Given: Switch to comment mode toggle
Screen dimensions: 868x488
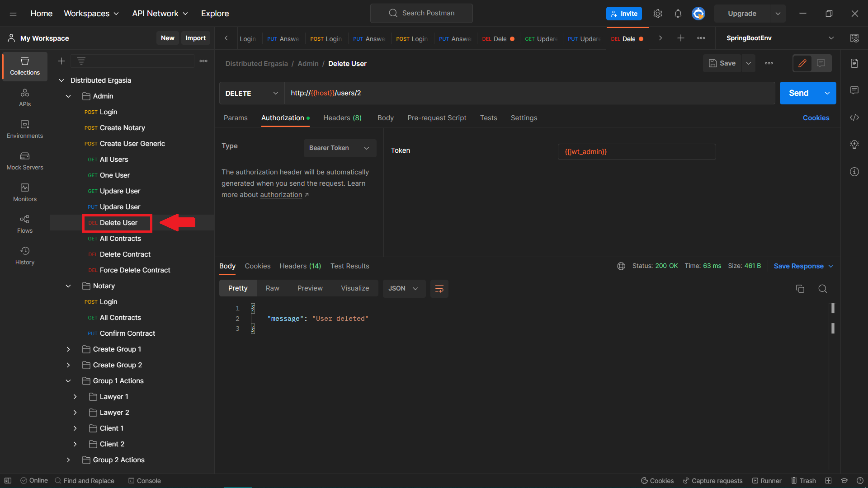Looking at the screenshot, I should click(x=821, y=63).
